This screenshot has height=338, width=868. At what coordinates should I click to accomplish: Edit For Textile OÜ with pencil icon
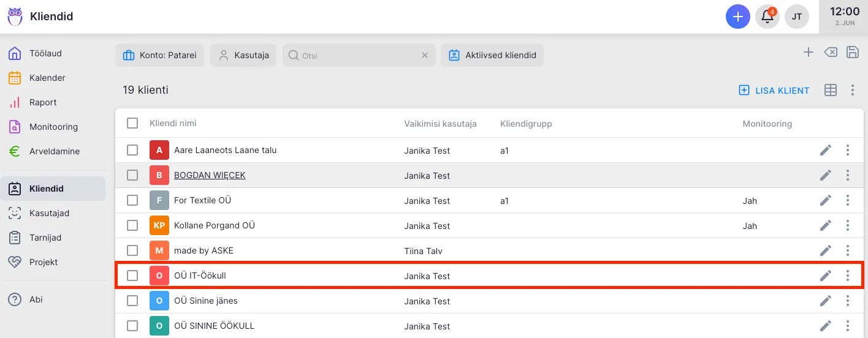pos(826,200)
